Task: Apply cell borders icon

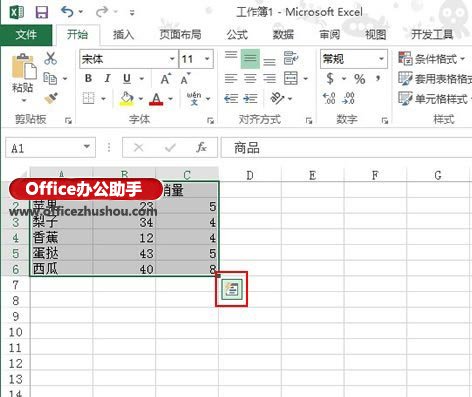Action: pos(89,98)
